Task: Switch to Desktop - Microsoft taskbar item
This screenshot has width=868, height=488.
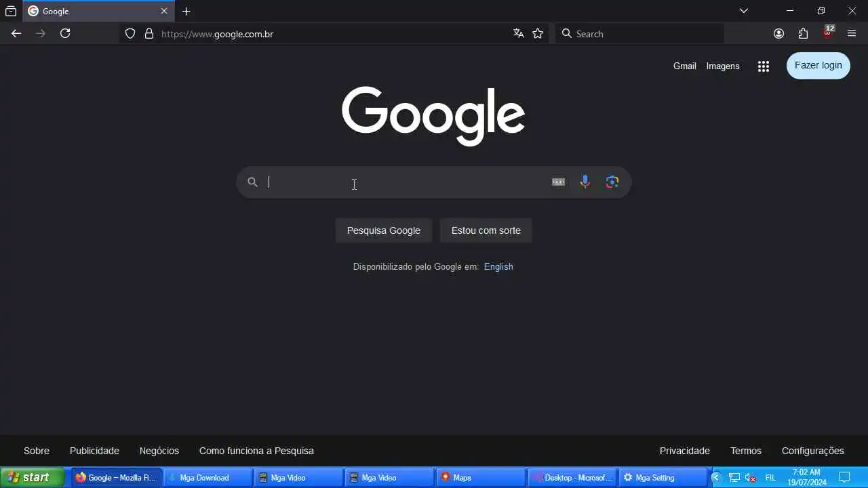Action: [x=572, y=478]
